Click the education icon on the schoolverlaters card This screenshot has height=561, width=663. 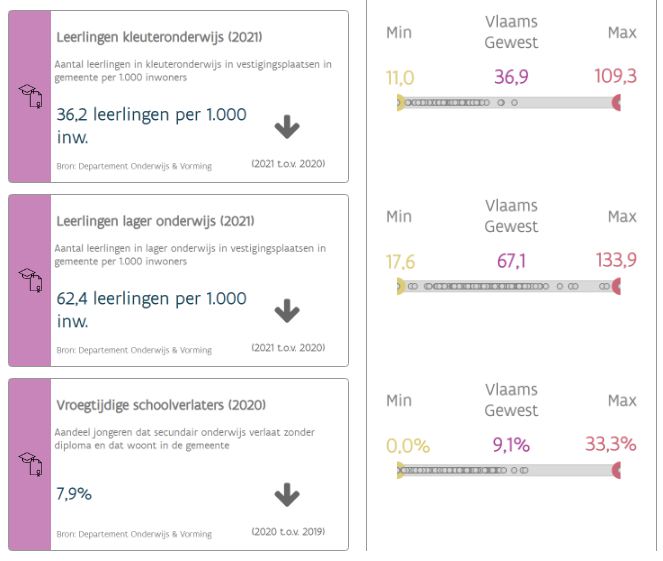point(30,464)
